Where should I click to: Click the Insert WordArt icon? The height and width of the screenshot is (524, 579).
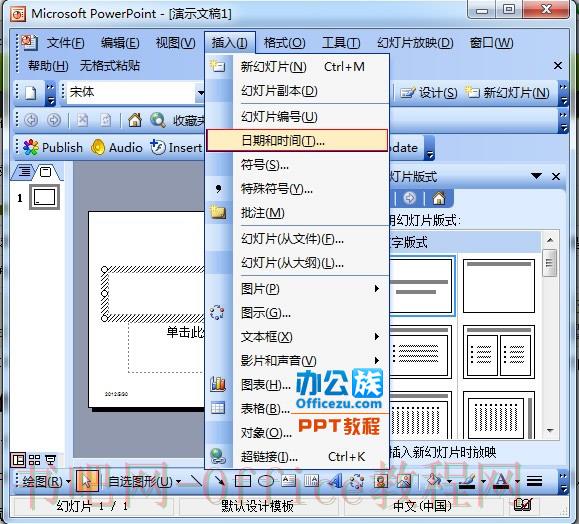tap(335, 480)
